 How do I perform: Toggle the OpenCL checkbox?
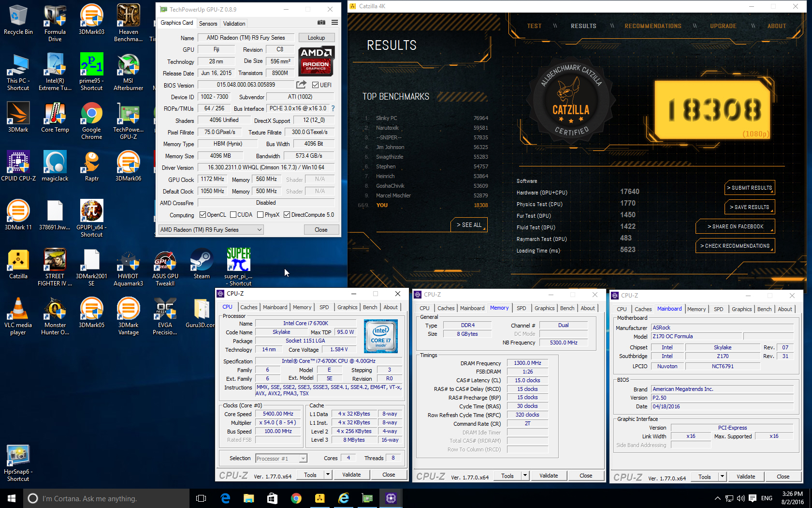click(203, 215)
